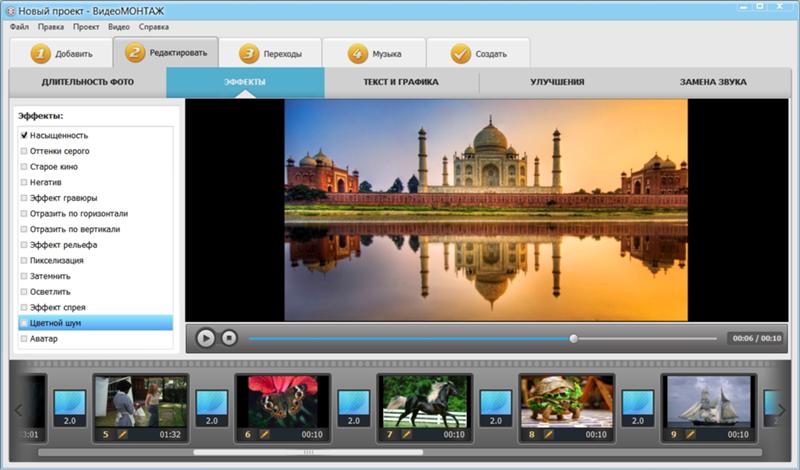Open the Файл menu
Image resolution: width=800 pixels, height=470 pixels.
(x=19, y=27)
